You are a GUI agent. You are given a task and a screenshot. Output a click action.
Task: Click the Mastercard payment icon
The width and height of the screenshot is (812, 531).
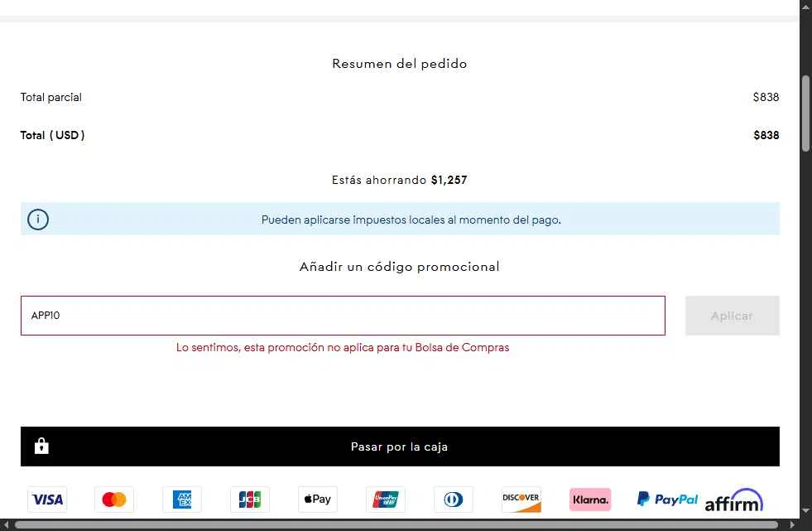[114, 500]
